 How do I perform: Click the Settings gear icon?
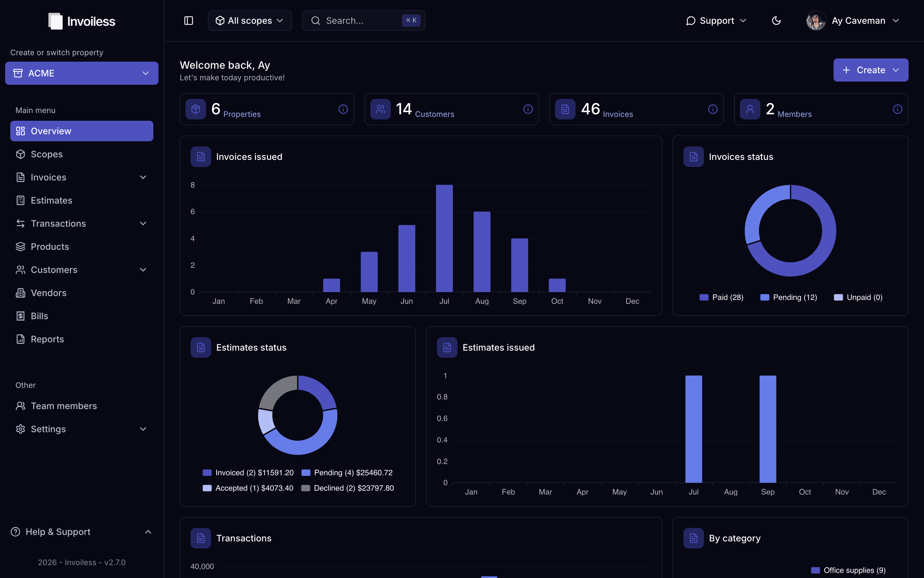click(21, 429)
